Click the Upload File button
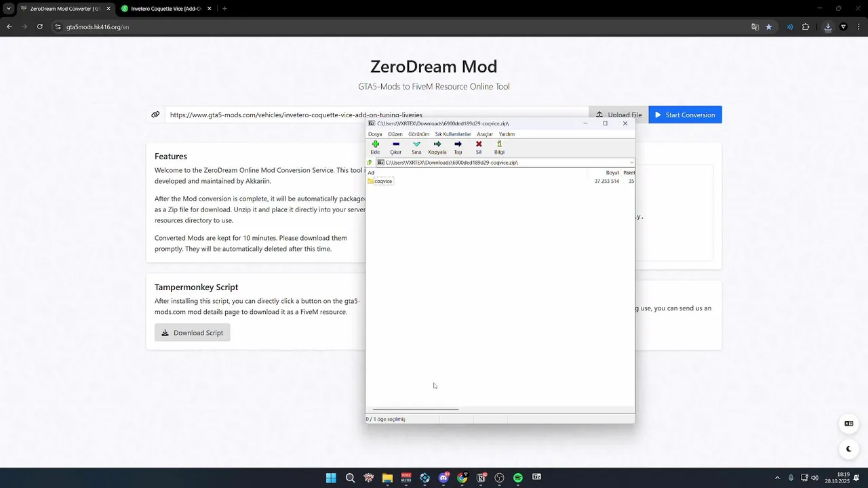The image size is (868, 488). pos(618,115)
